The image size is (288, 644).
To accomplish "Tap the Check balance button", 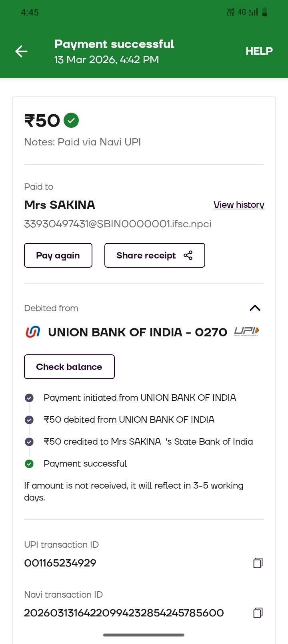I will (x=69, y=367).
